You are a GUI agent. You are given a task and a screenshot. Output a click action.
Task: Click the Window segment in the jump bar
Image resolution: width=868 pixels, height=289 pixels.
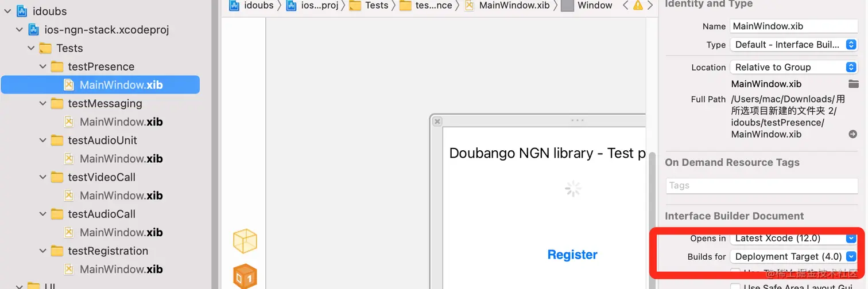(587, 5)
